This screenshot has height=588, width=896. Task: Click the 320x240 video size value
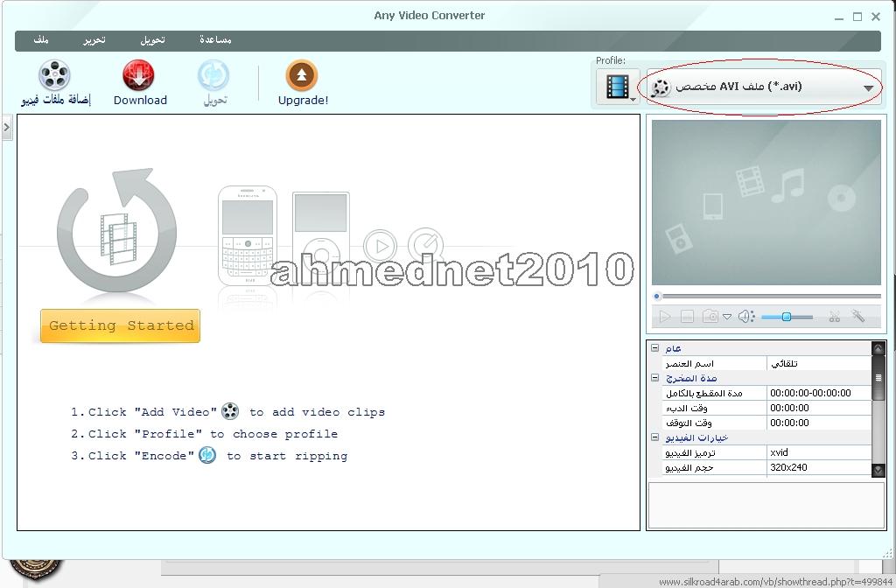(788, 467)
